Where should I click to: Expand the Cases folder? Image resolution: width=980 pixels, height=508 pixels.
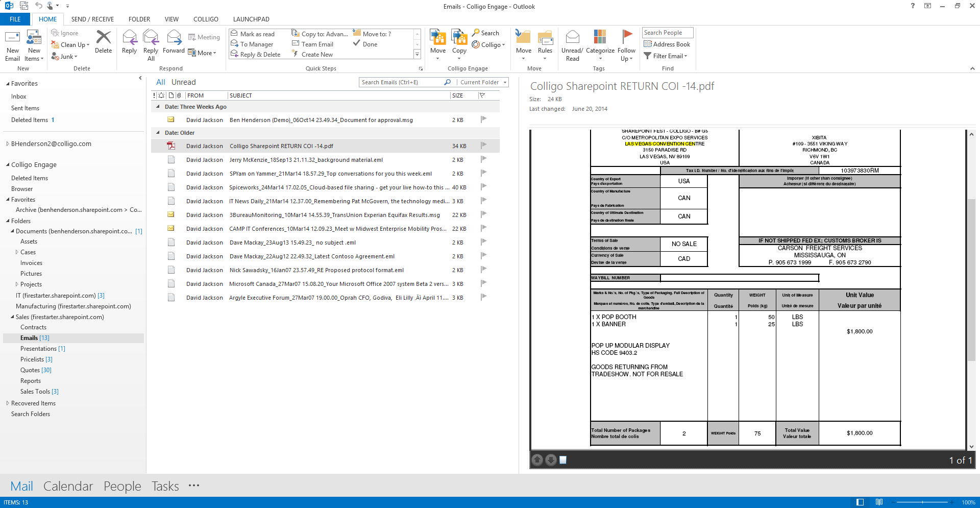point(17,252)
